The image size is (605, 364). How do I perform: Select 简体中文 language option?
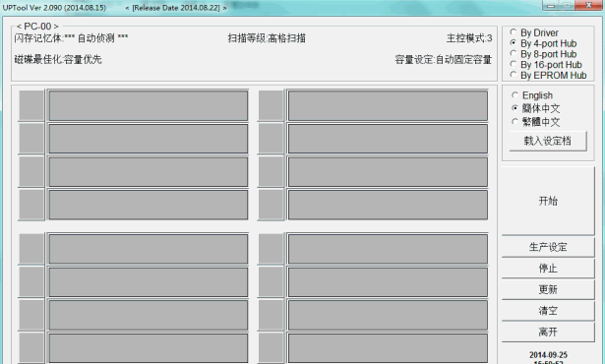coord(536,108)
